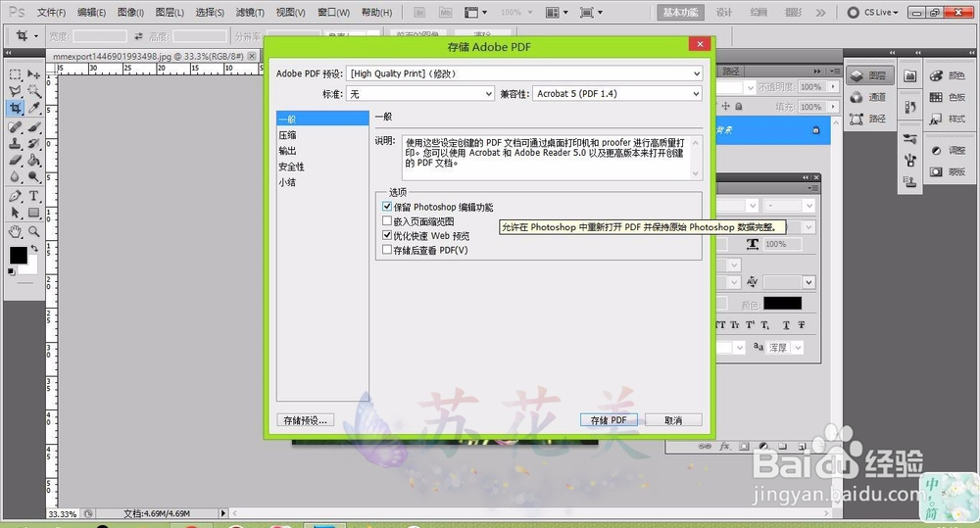Screen dimensions: 980x528
Task: Select the Clone Stamp tool
Action: coord(16,144)
